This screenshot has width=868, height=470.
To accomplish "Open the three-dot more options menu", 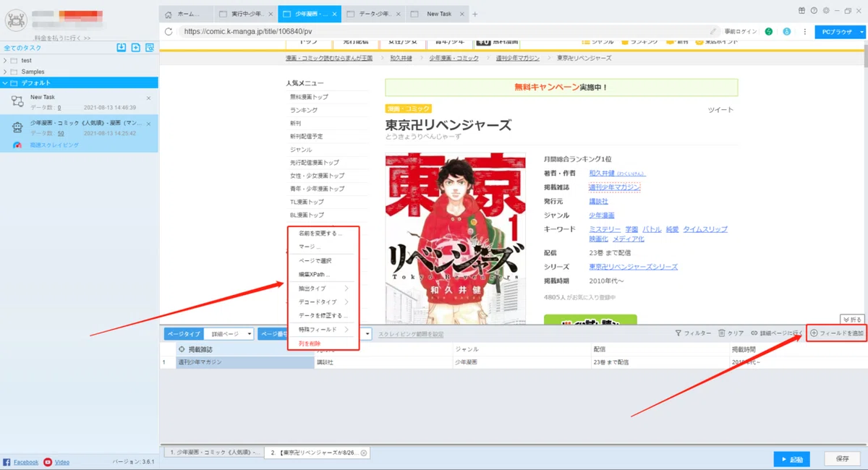I will pos(804,32).
